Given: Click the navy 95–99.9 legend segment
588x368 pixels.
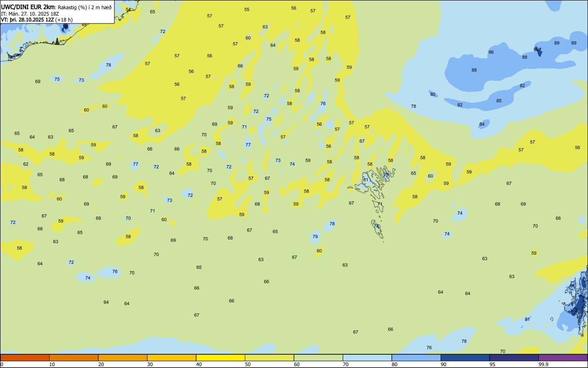Looking at the screenshot, I should pos(514,357).
